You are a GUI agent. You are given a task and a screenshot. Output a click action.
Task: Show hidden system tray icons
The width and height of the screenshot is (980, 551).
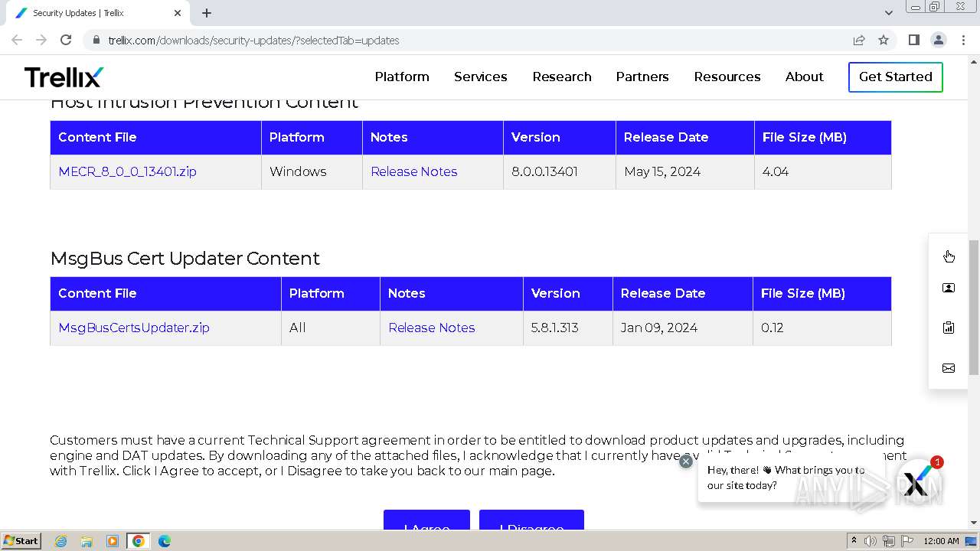click(x=854, y=541)
